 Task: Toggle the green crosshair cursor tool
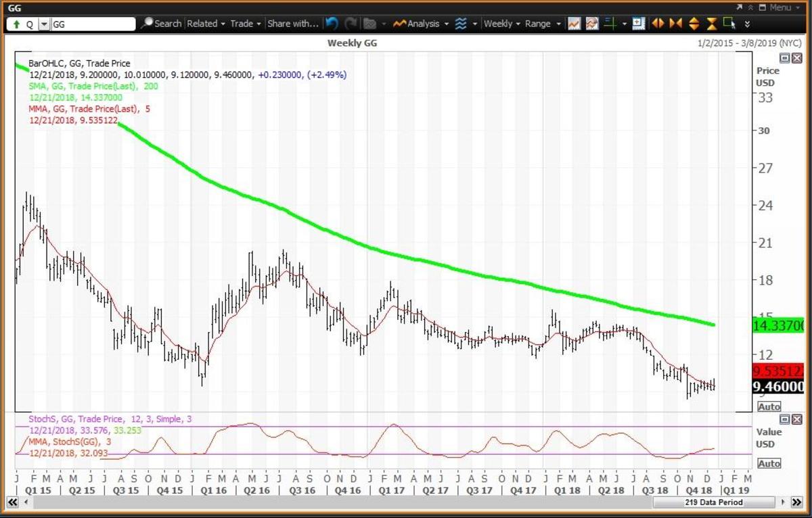point(610,24)
